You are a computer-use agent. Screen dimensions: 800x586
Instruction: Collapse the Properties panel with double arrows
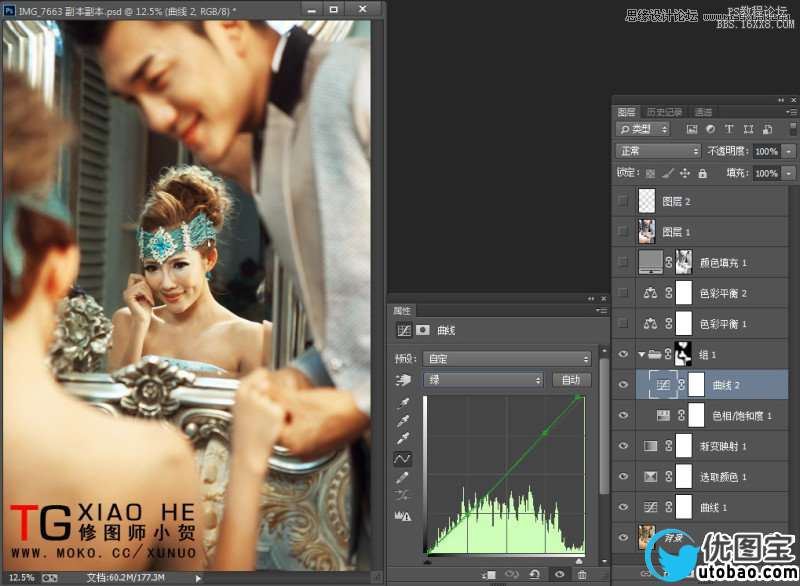click(591, 299)
